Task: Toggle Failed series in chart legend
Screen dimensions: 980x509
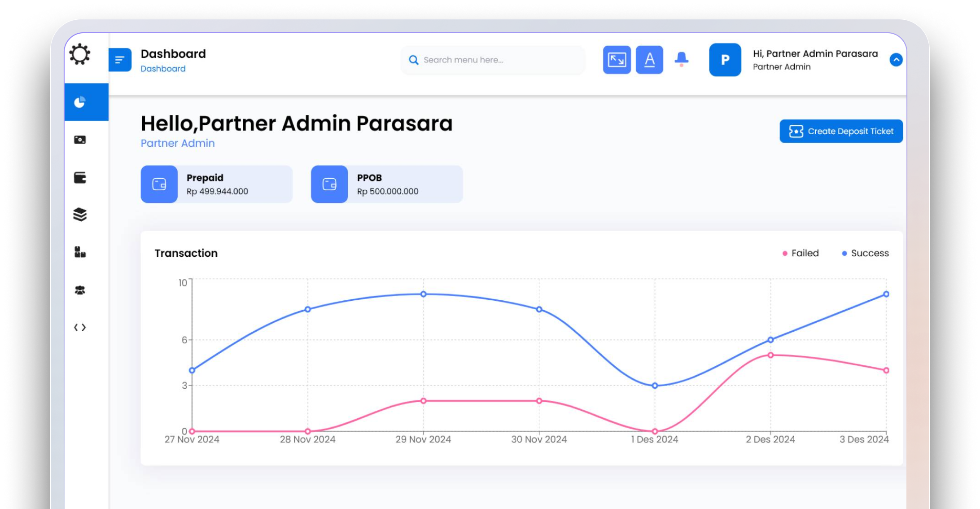Action: [801, 253]
